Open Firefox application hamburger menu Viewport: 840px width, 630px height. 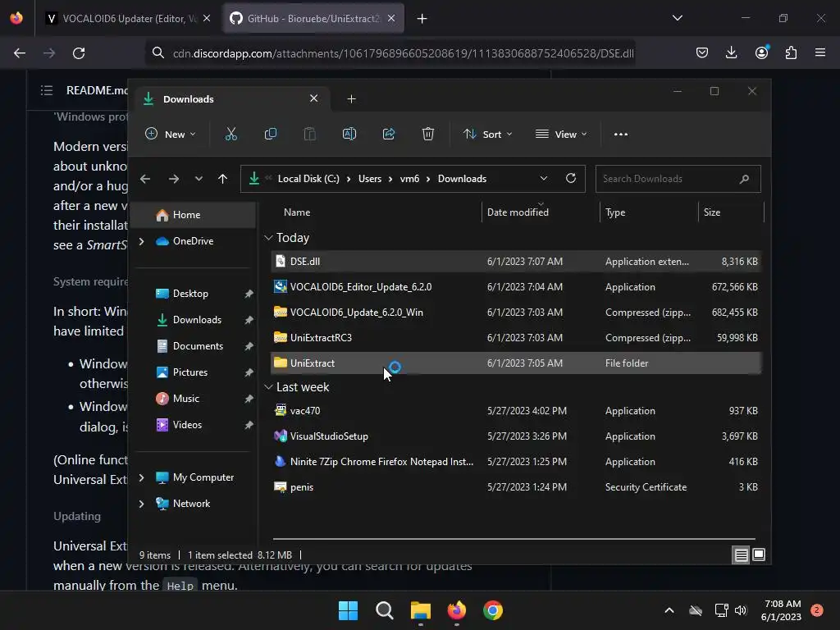click(820, 52)
